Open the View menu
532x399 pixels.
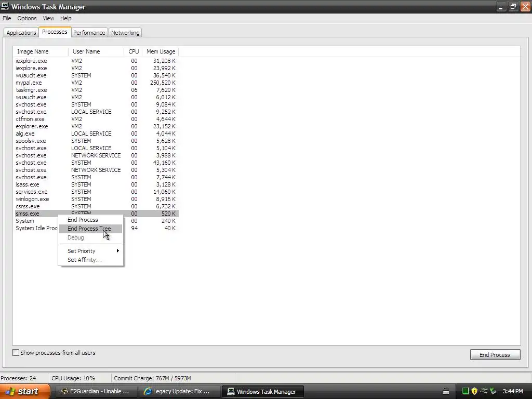point(48,18)
